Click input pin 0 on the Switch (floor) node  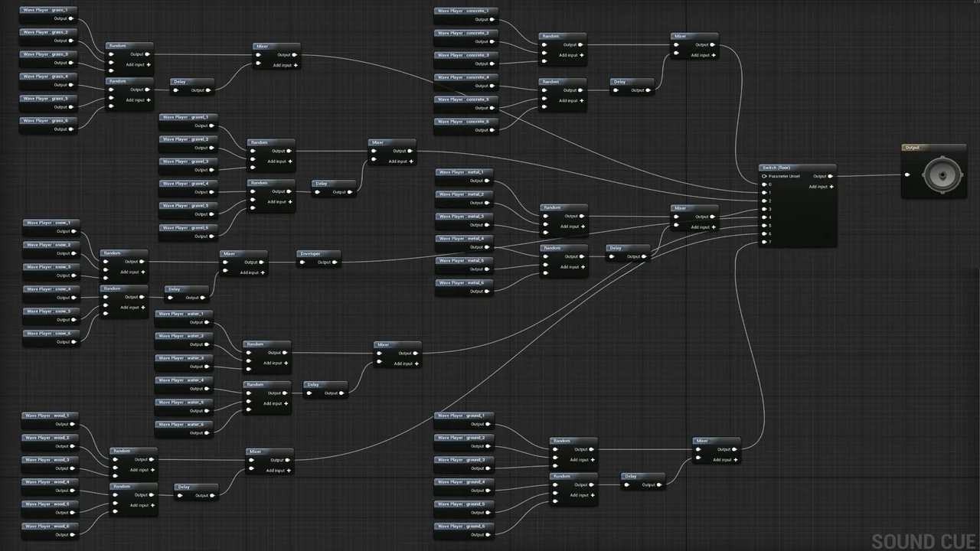764,184
